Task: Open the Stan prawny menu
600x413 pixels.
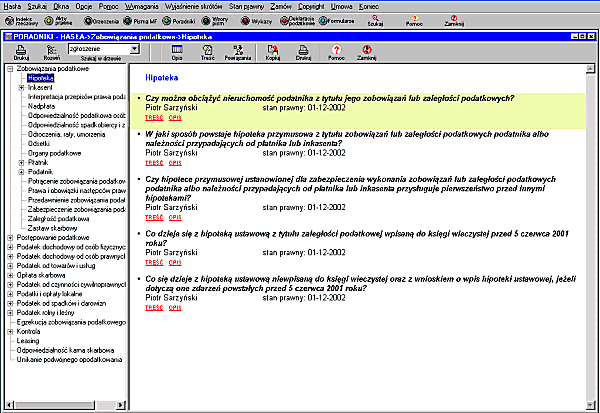Action: (x=246, y=5)
